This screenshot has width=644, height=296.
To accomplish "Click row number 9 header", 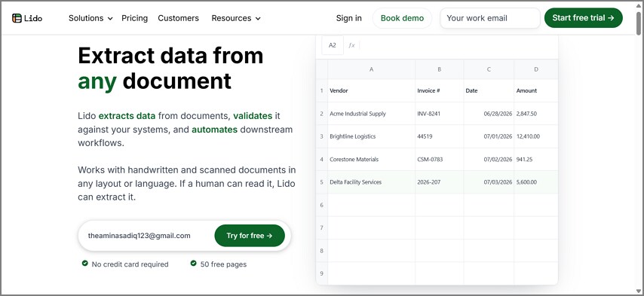I will coord(321,273).
